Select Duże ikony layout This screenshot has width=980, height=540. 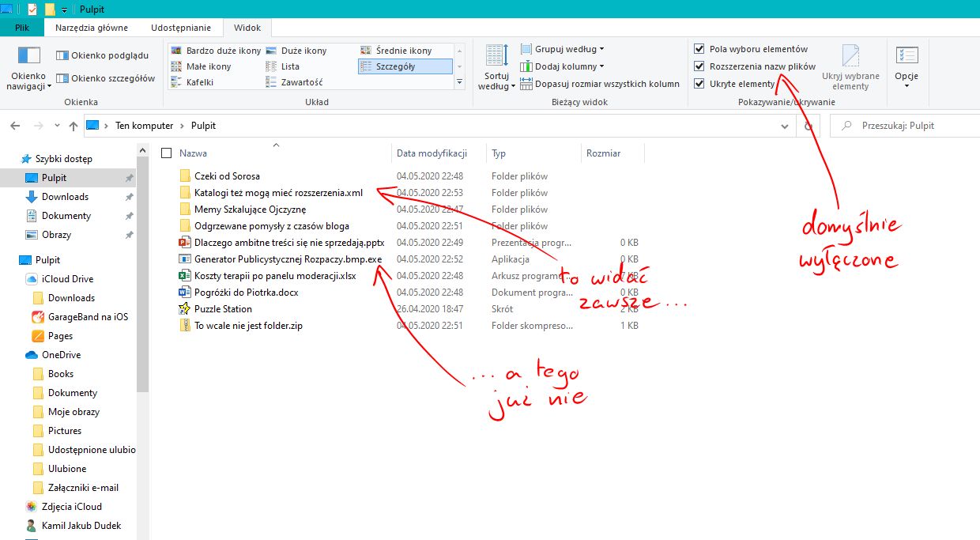coord(296,51)
